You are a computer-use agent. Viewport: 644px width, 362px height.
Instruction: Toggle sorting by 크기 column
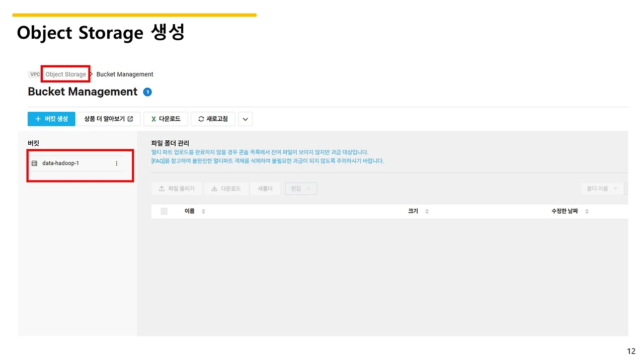[x=426, y=211]
